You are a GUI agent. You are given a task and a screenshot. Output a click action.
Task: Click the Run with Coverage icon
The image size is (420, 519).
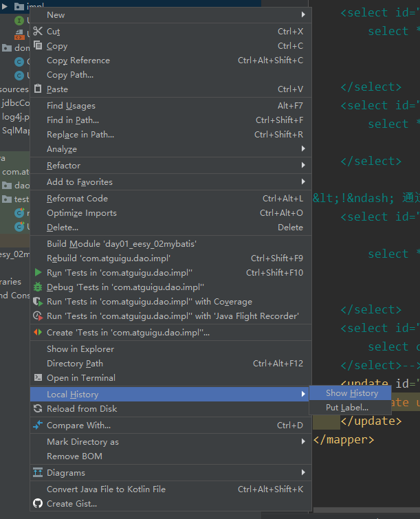pyautogui.click(x=38, y=302)
